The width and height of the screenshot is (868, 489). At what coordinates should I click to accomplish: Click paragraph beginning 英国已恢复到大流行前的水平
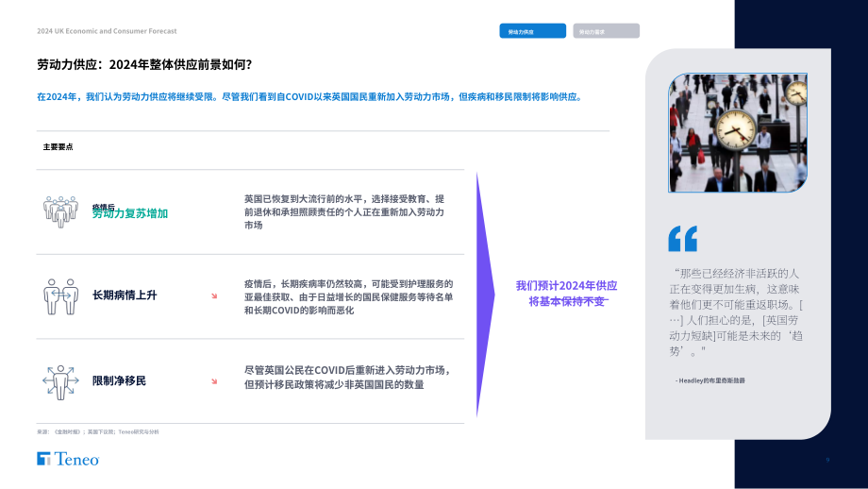(x=344, y=212)
